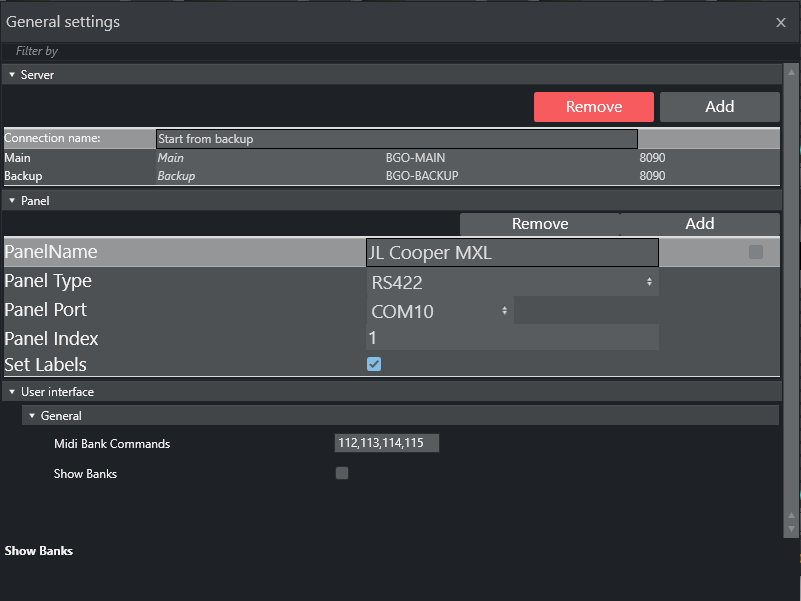Click the Remove panel button
Image resolution: width=801 pixels, height=601 pixels.
(x=539, y=224)
